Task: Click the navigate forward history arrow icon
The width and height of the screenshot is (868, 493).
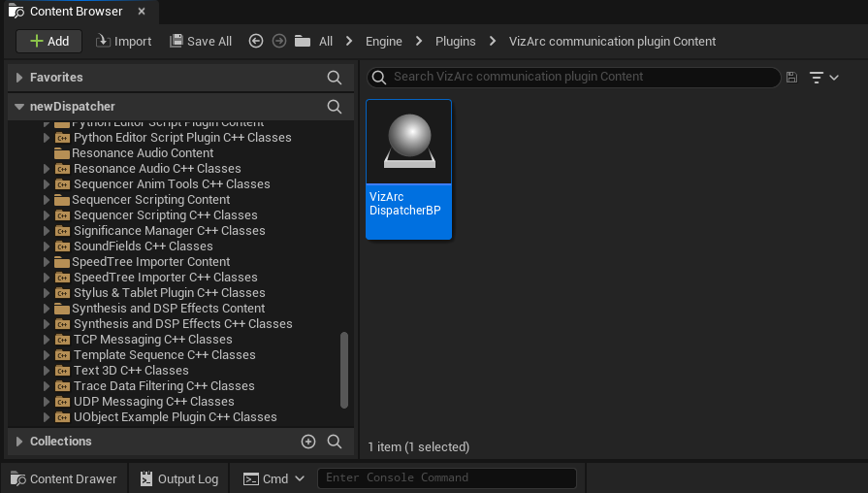Action: click(279, 41)
